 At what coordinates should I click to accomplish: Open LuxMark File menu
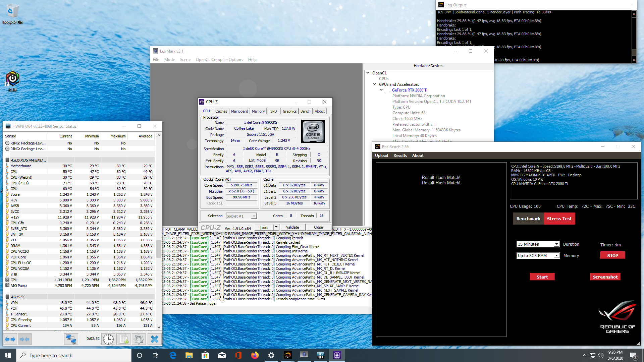tap(156, 60)
